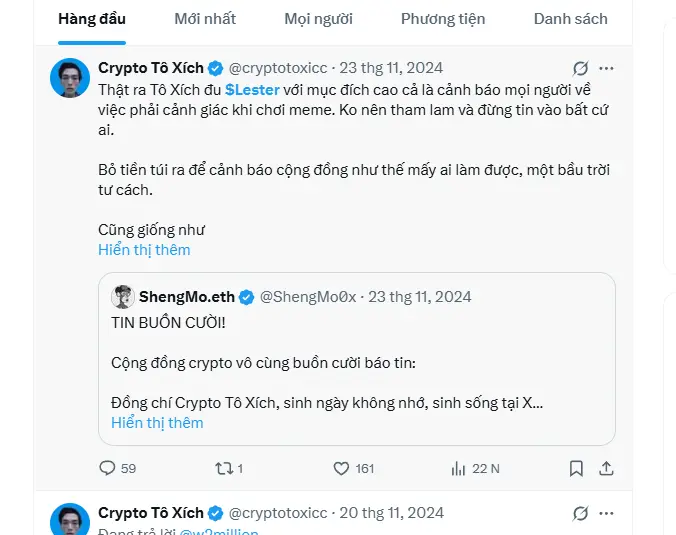This screenshot has height=535, width=676.
Task: Click Crypto Tô Xích avatar on first tweet
Action: coord(70,77)
